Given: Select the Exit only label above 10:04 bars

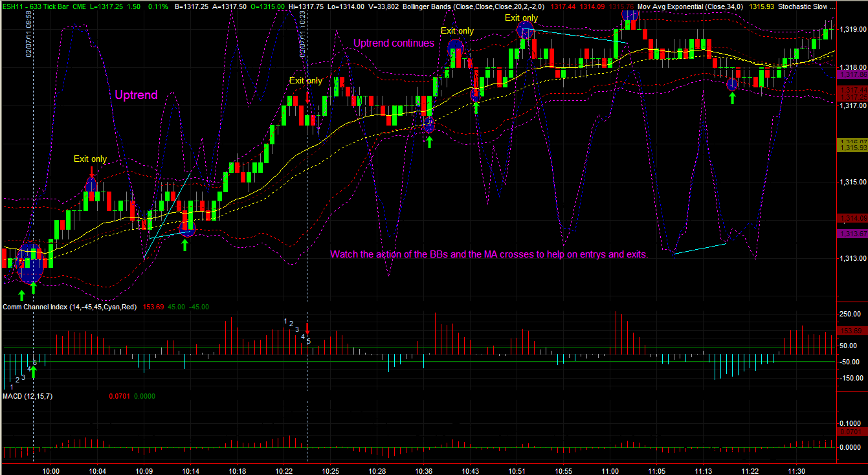Looking at the screenshot, I should coord(90,159).
